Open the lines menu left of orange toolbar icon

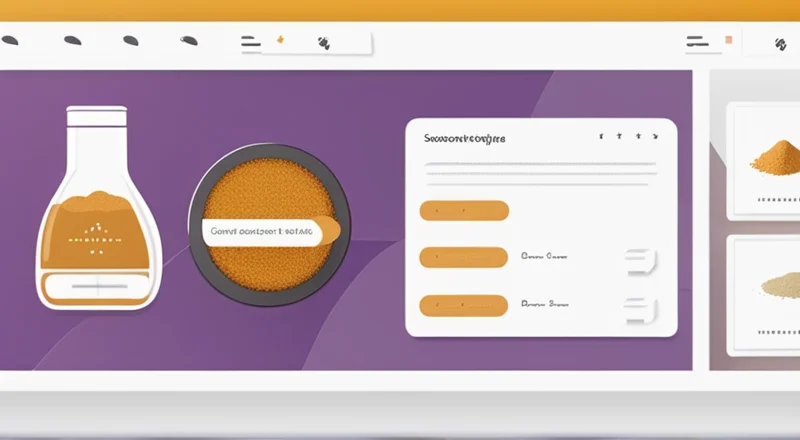(250, 42)
